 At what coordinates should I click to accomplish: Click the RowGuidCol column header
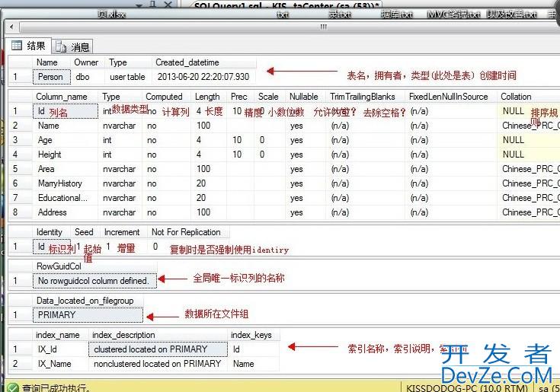point(95,266)
